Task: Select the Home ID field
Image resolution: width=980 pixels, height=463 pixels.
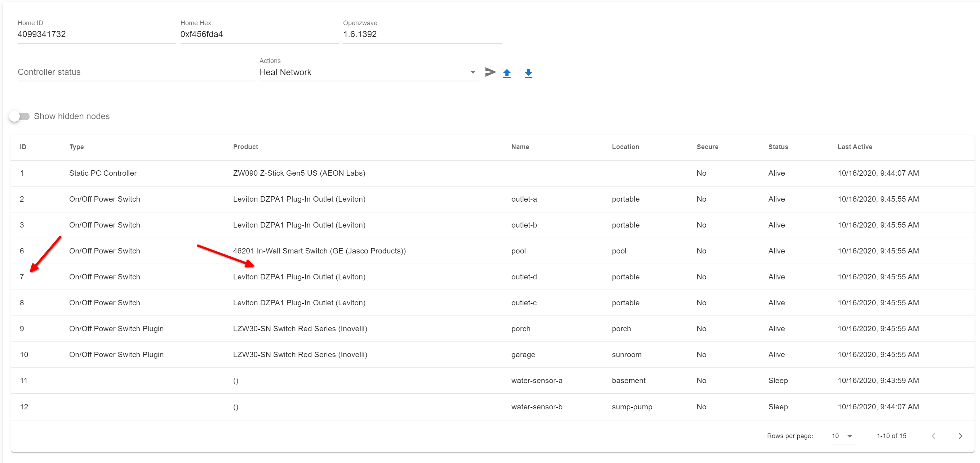Action: pyautogui.click(x=97, y=34)
